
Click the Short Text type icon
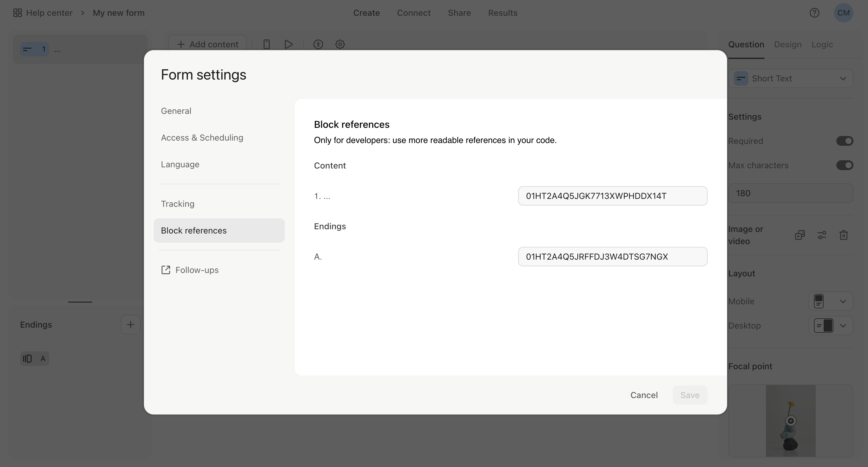coord(741,79)
